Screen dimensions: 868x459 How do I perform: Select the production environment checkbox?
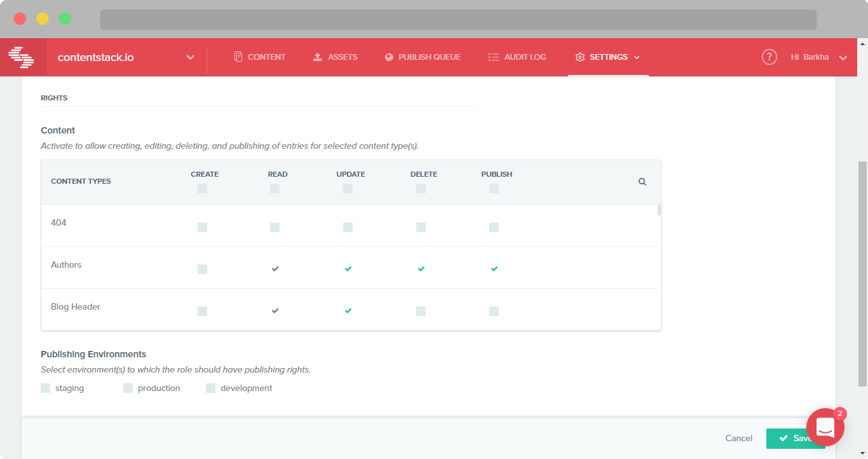(x=128, y=388)
